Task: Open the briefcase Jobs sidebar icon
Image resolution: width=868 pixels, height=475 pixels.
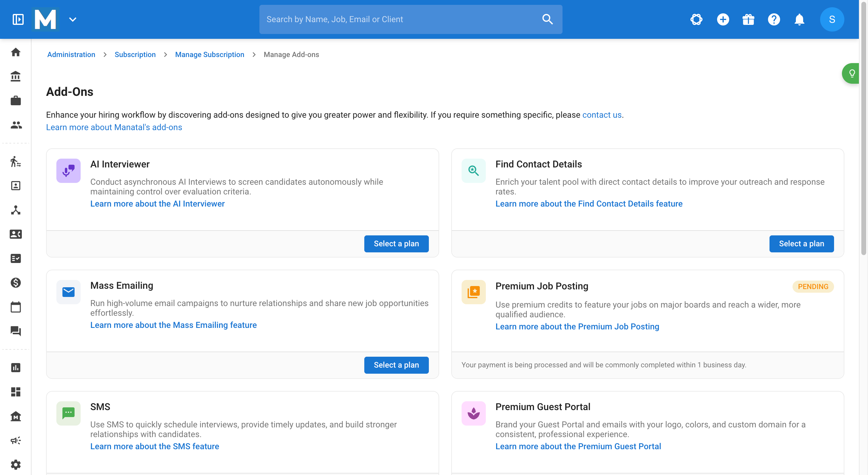Action: click(16, 100)
